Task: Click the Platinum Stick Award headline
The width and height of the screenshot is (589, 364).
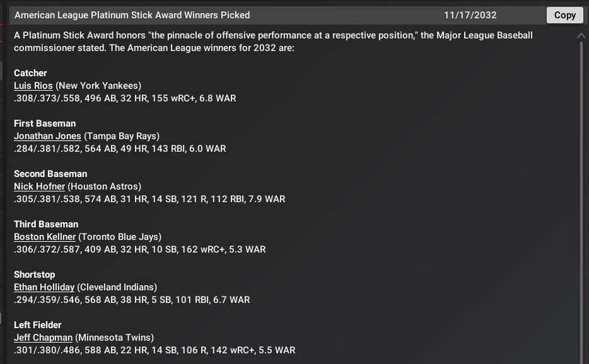Action: click(132, 15)
